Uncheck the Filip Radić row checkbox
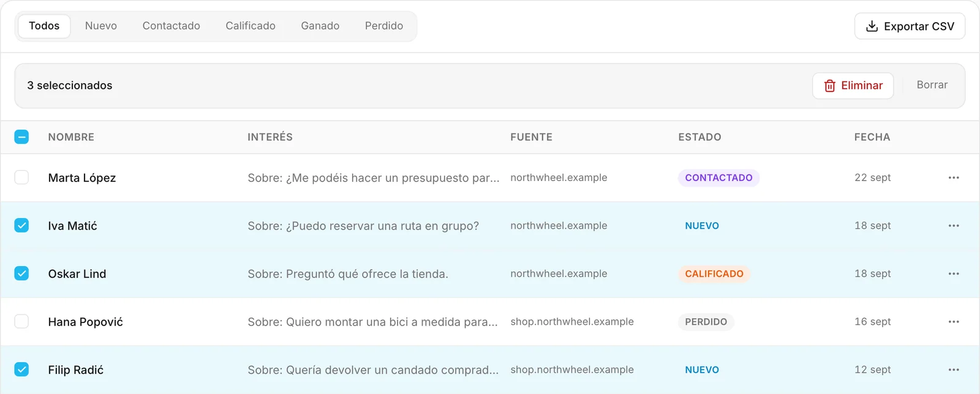Screen dimensions: 980x394 21,370
